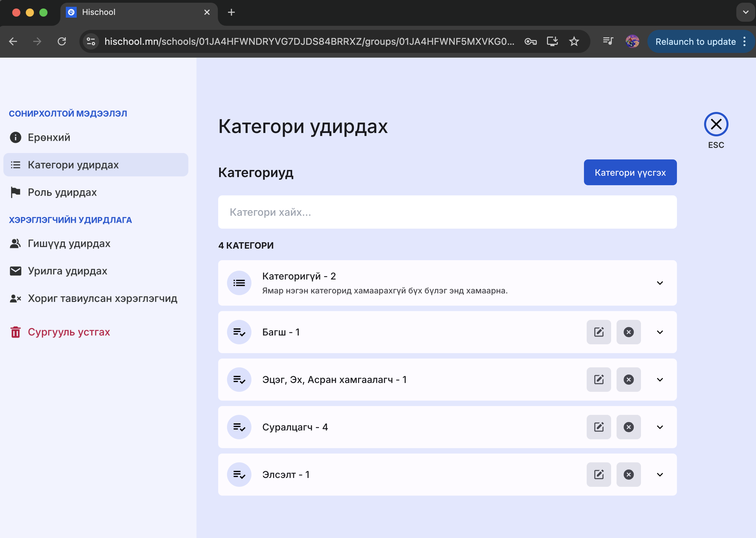756x538 pixels.
Task: Bookmark this page with the star icon
Action: click(x=574, y=41)
